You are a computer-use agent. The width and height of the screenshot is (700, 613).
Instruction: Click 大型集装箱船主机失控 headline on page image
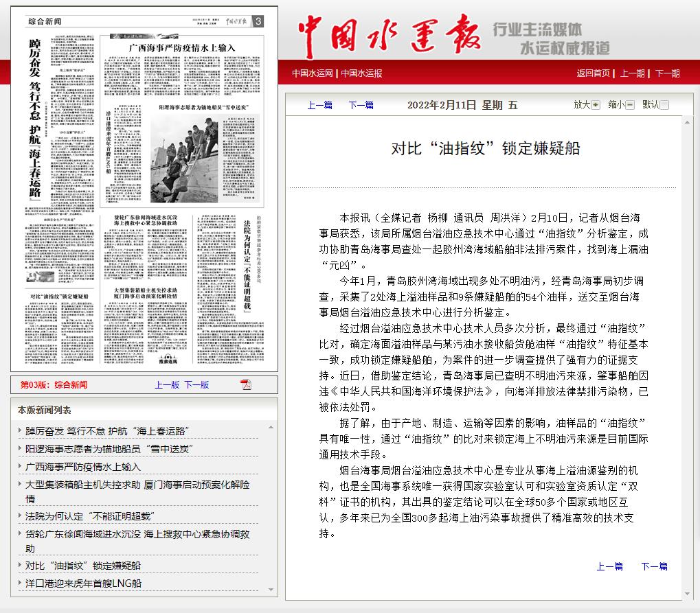[146, 293]
